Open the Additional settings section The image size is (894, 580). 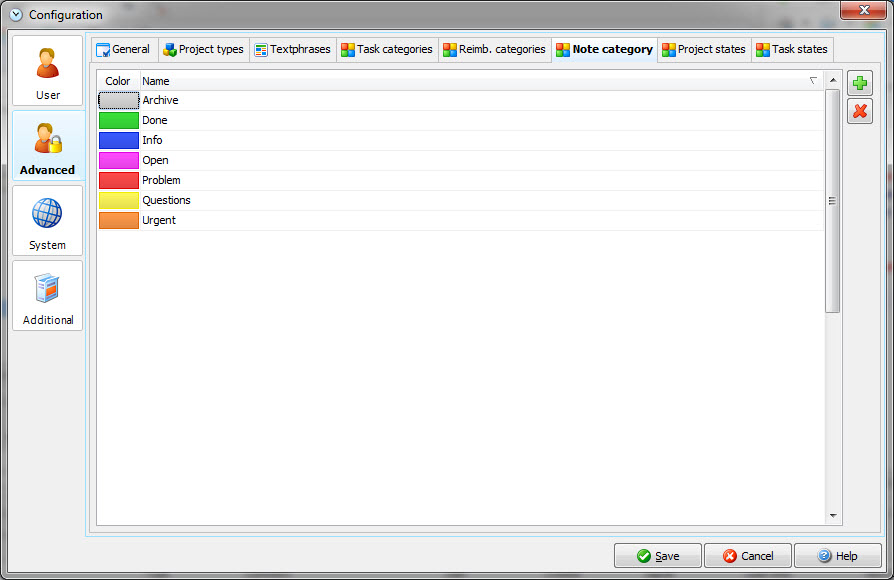pos(47,296)
